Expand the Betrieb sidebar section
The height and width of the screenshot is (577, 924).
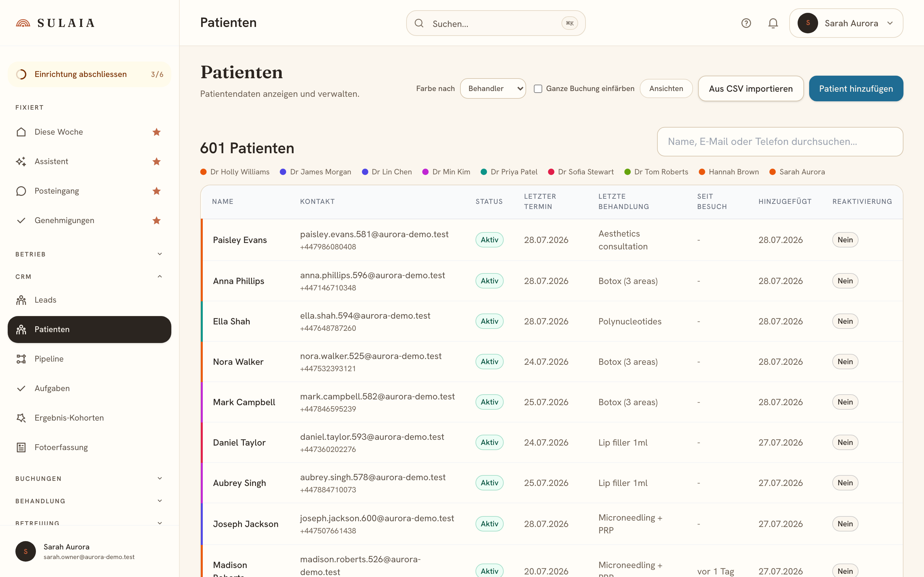(89, 254)
